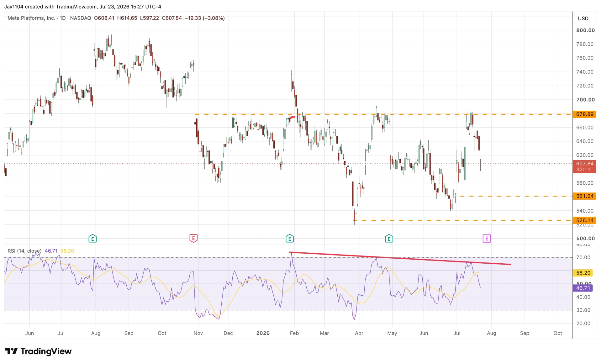Viewport: 602px width, 364px height.
Task: Click the RSI value label 46.71 on the axis
Action: click(x=583, y=288)
